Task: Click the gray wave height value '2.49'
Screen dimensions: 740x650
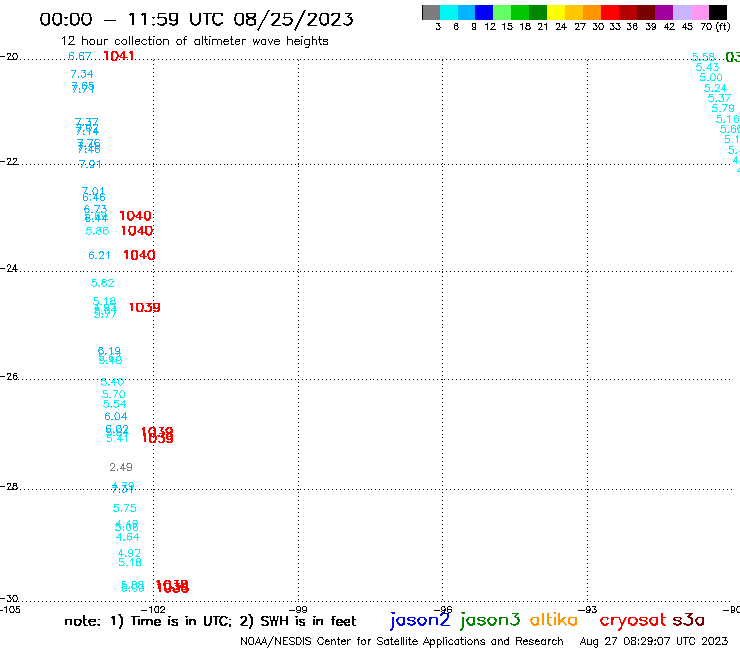Action: [121, 467]
